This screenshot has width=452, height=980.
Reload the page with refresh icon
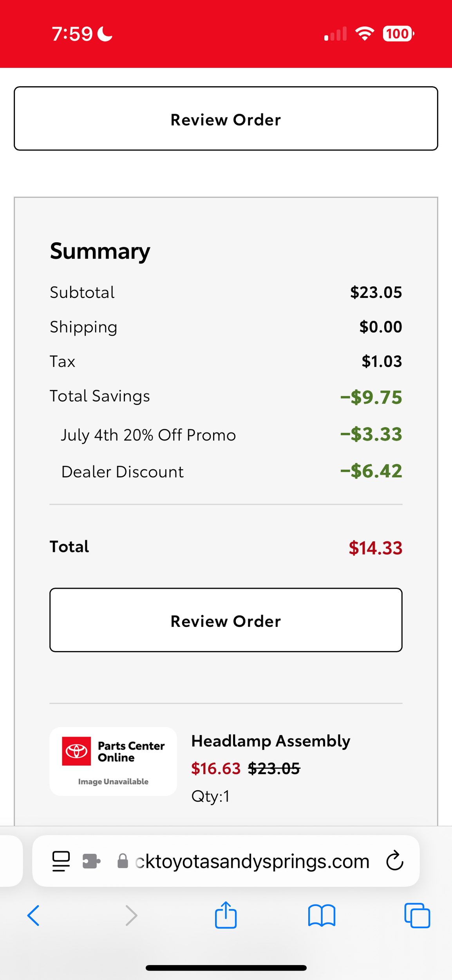394,861
